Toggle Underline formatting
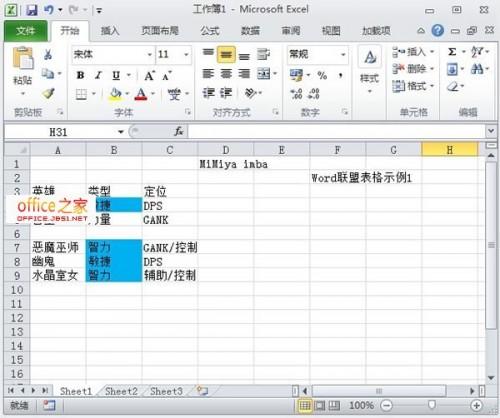 (x=116, y=76)
